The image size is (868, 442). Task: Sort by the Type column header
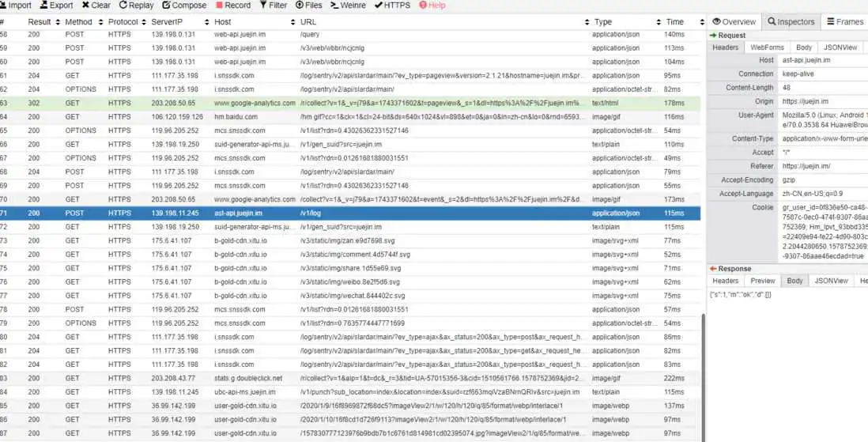point(627,22)
